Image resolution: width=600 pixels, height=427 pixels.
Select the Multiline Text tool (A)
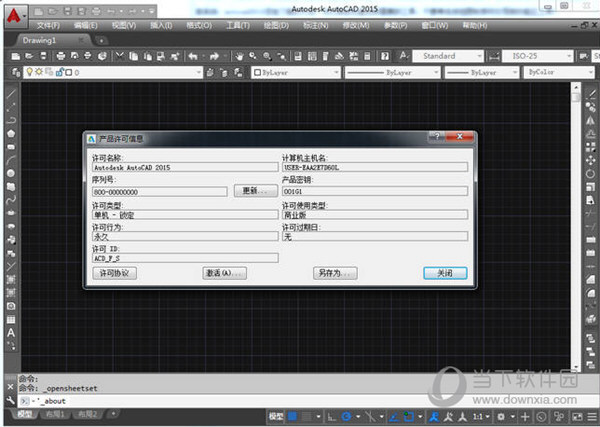11,333
